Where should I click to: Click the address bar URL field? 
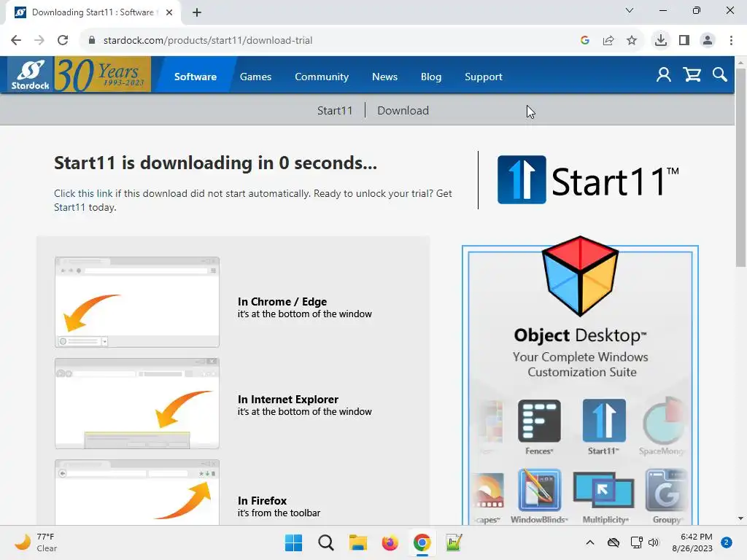pos(333,41)
